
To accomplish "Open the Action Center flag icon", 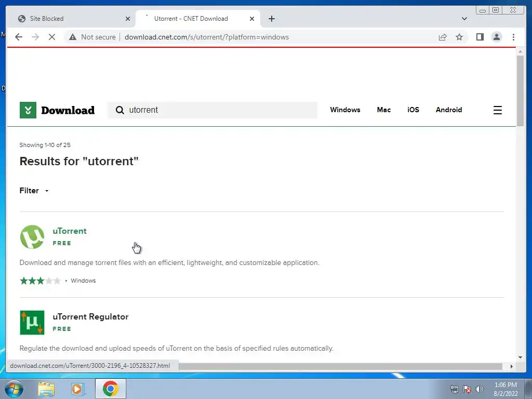I will coord(467,389).
